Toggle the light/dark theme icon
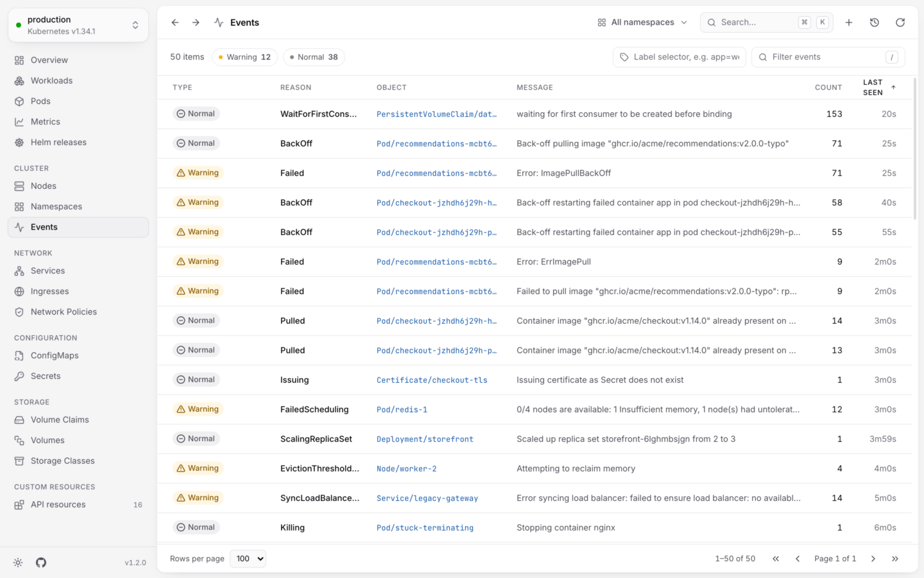The width and height of the screenshot is (924, 578). click(x=18, y=563)
